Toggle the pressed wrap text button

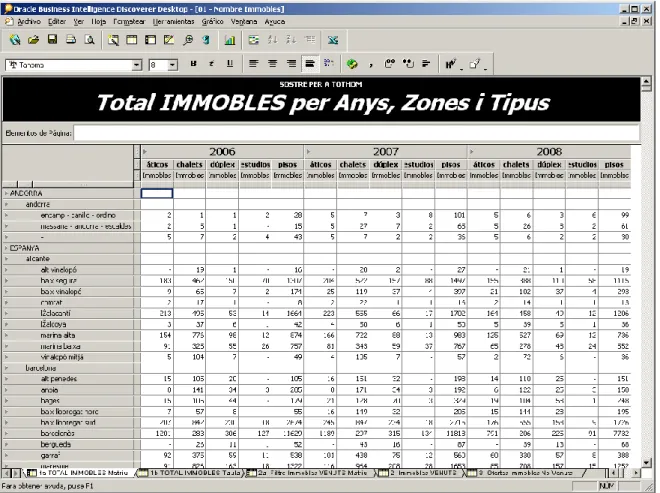(310, 64)
